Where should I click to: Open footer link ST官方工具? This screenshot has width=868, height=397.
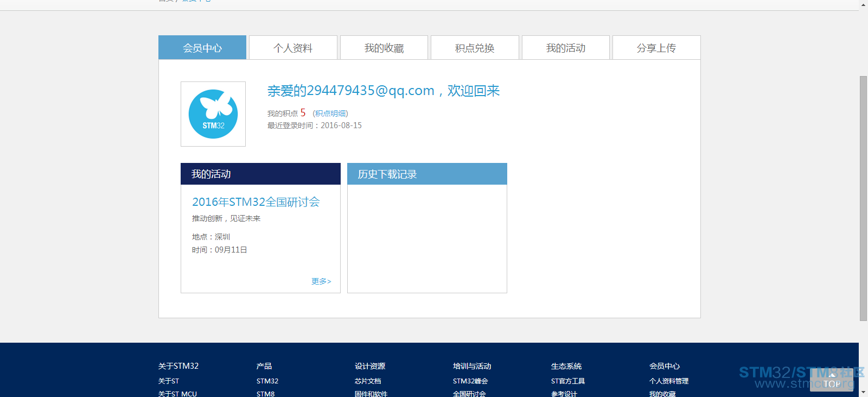click(568, 381)
